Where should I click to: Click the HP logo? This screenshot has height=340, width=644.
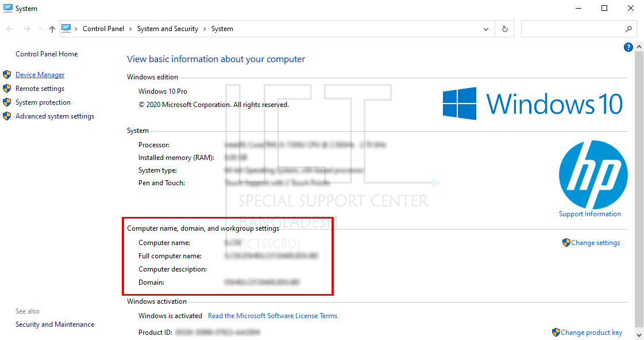tap(593, 175)
